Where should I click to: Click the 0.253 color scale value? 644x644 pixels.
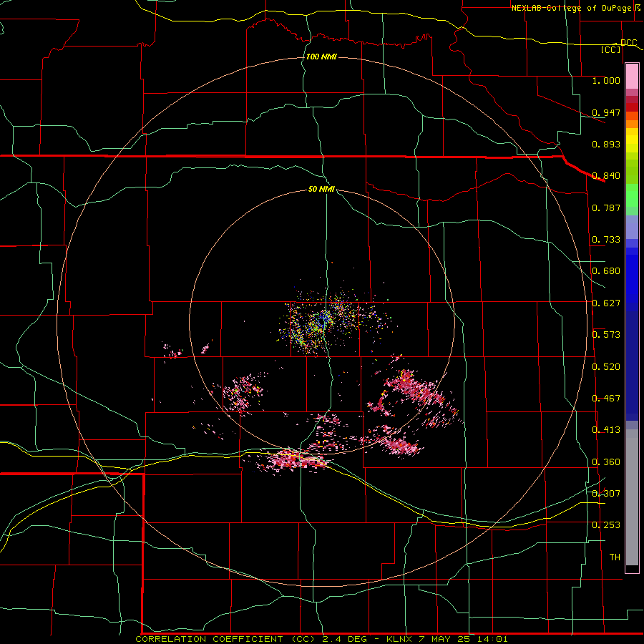(x=606, y=525)
